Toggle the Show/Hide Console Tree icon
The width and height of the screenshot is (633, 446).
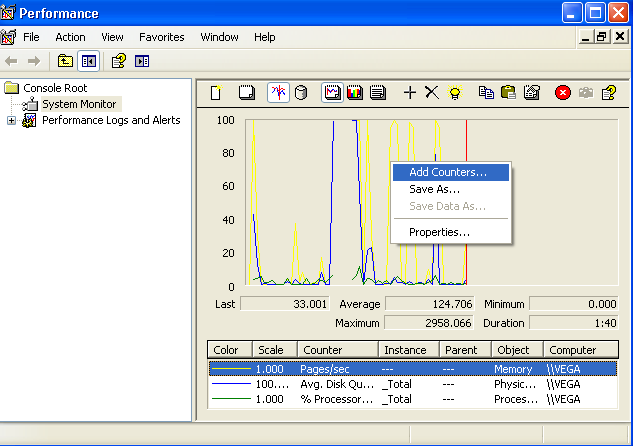tap(88, 61)
